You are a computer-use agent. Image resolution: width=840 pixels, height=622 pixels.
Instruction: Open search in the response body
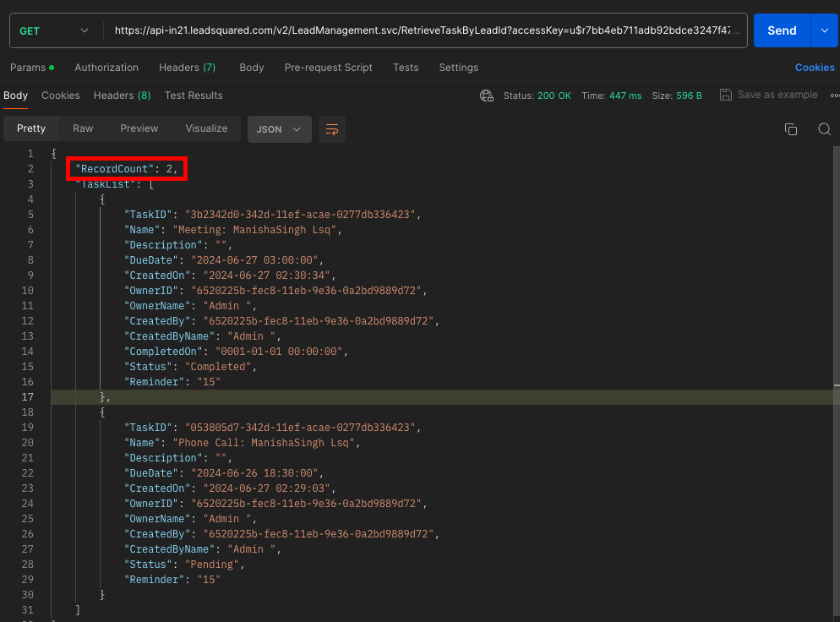825,129
